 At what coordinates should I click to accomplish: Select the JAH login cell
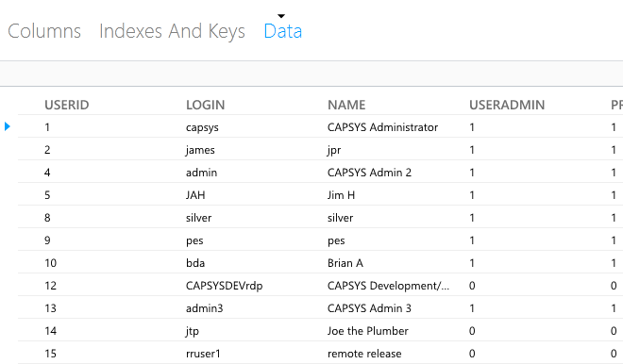coord(195,195)
